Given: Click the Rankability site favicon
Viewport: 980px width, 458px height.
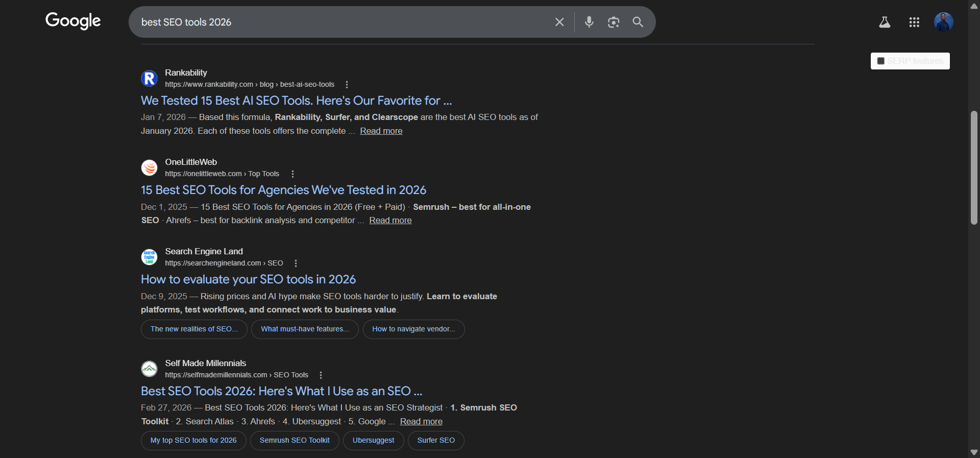Looking at the screenshot, I should click(149, 78).
